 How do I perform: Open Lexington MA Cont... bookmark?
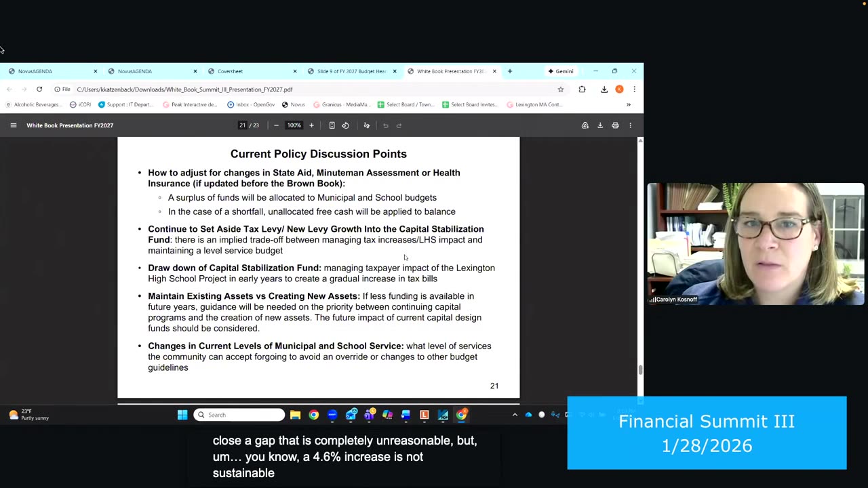tap(534, 104)
